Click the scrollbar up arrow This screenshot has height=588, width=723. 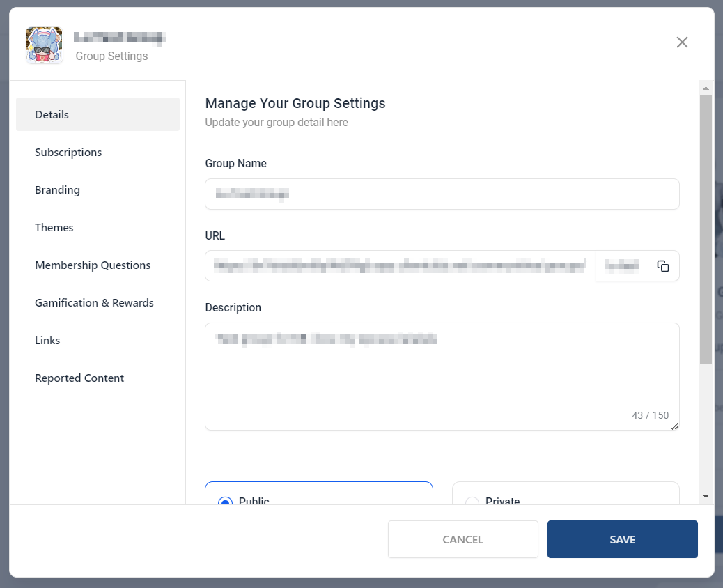coord(706,88)
